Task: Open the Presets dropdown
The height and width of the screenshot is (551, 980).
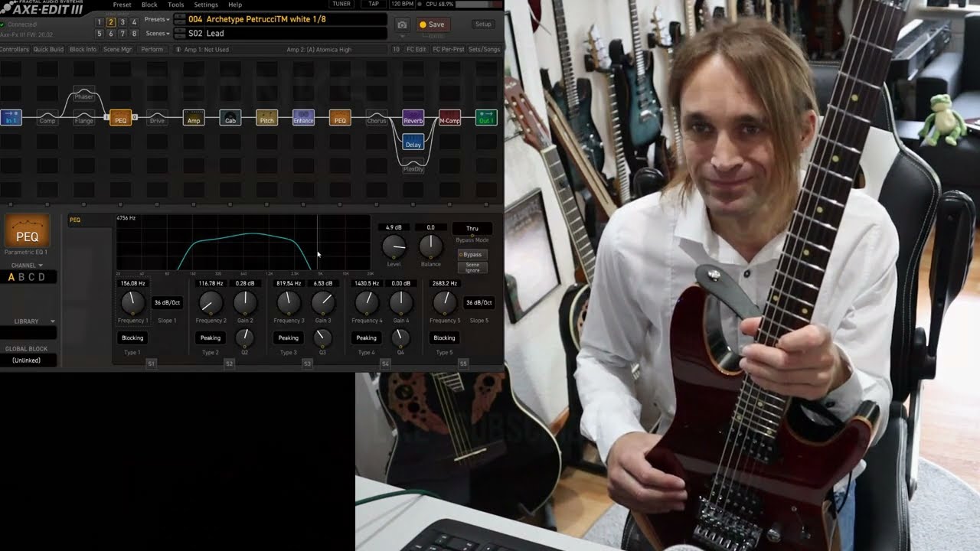Action: tap(157, 19)
